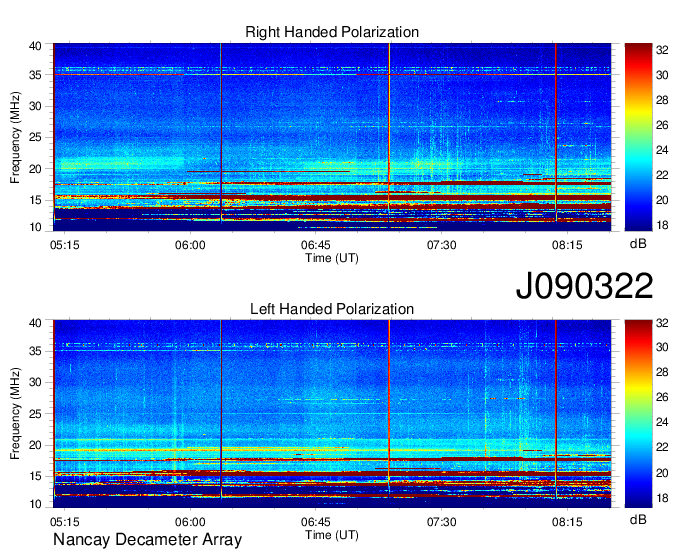Click the lower plot's dB color bar
The height and width of the screenshot is (552, 680).
click(x=638, y=414)
